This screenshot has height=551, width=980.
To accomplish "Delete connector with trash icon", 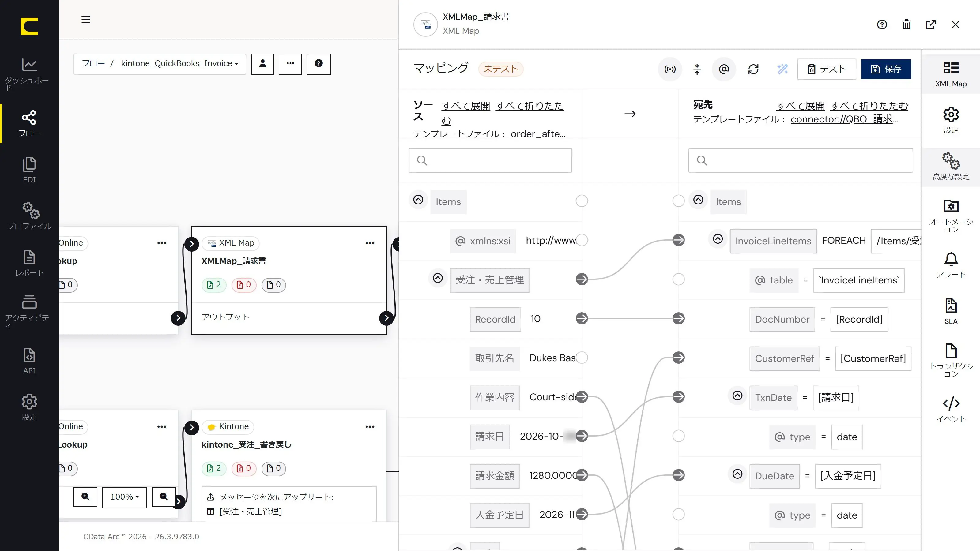I will (x=907, y=25).
